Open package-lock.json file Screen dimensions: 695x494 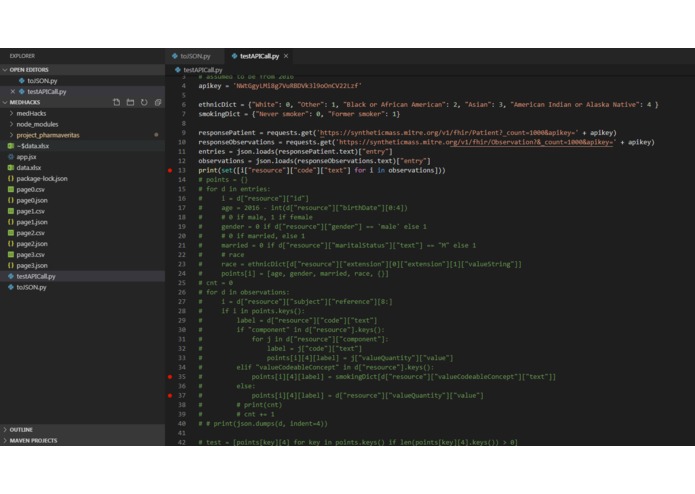coord(82,179)
